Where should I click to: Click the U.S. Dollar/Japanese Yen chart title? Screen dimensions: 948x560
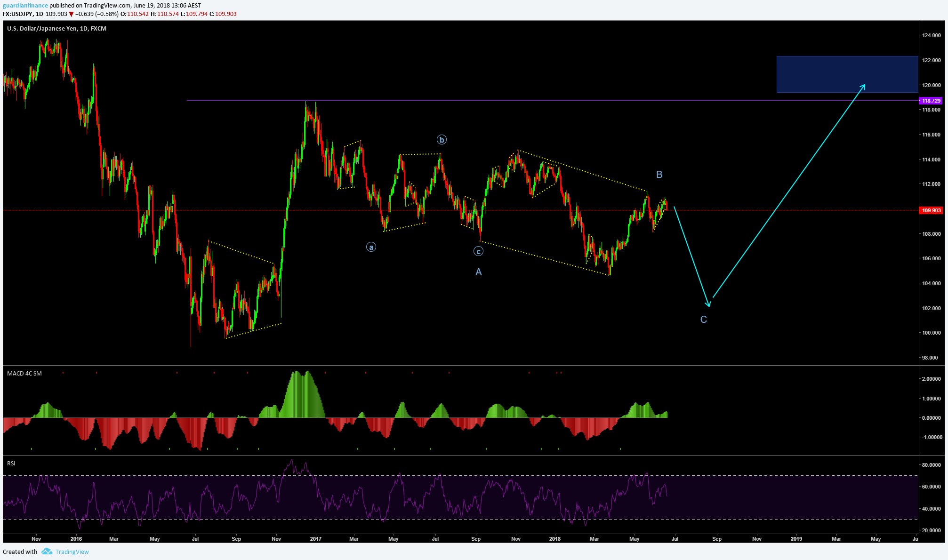(57, 29)
